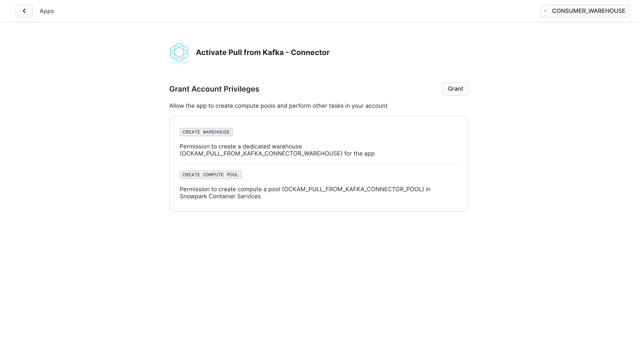Click the app icon beside the connector title
Screen dimensions: 638x364
[179, 52]
